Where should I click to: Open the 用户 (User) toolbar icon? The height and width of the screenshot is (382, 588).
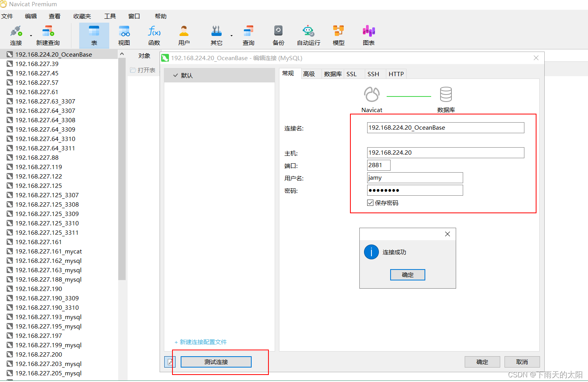tap(184, 31)
